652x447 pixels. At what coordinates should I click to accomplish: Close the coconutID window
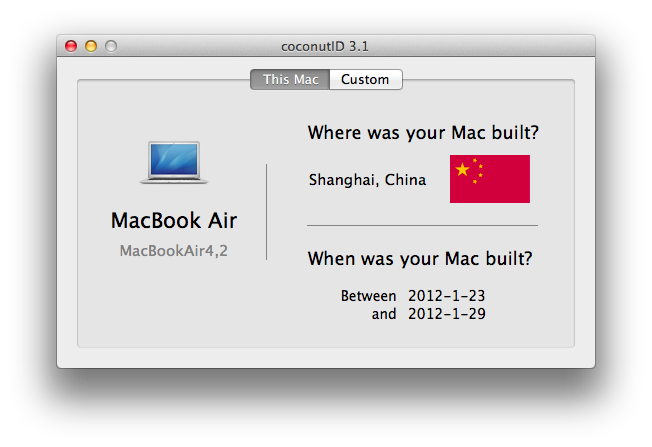coord(71,46)
